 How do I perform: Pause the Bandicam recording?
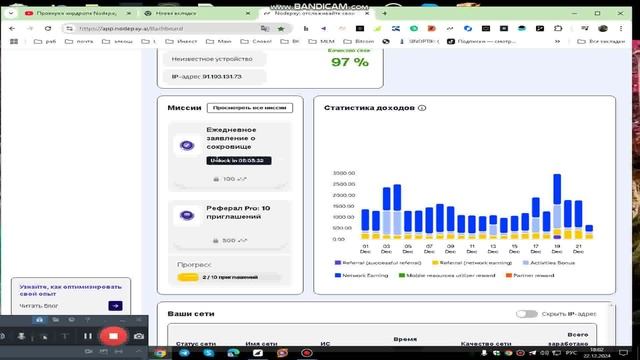coord(88,336)
